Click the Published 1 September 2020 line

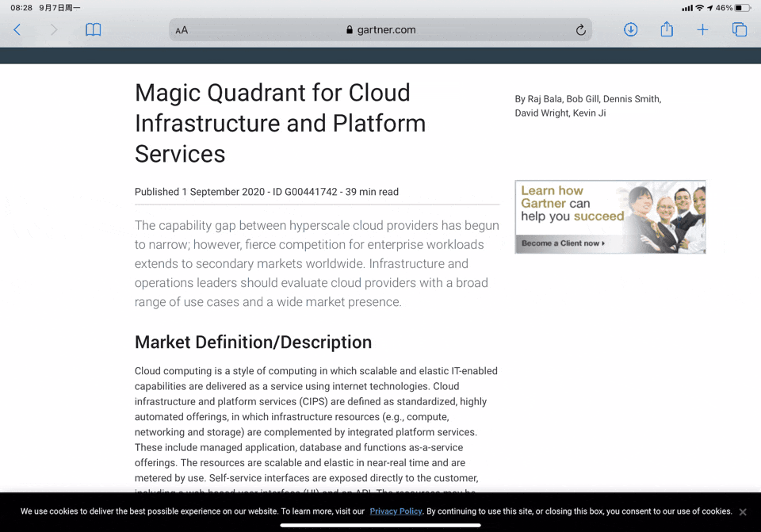point(266,192)
